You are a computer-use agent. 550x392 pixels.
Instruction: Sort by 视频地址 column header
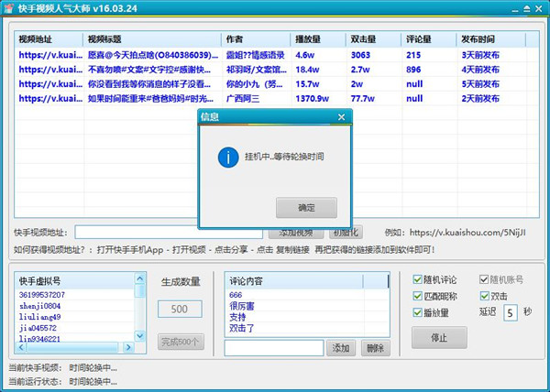click(49, 39)
